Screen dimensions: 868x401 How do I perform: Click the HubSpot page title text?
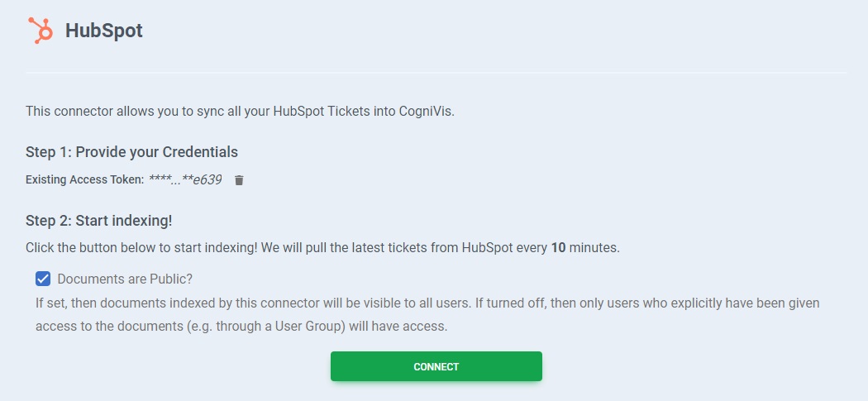pyautogui.click(x=103, y=31)
